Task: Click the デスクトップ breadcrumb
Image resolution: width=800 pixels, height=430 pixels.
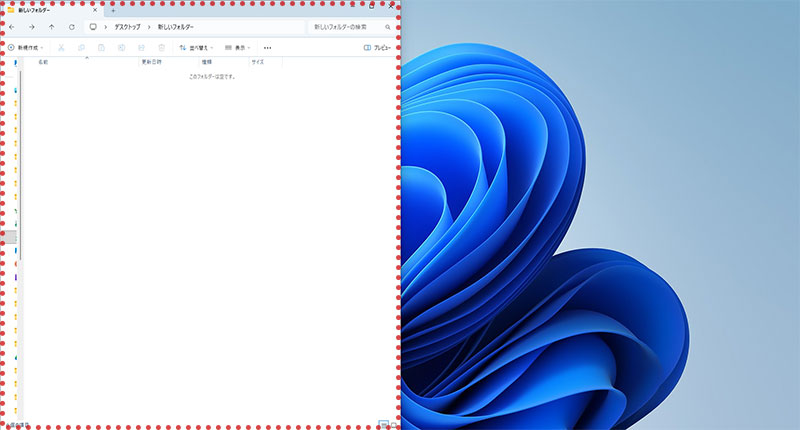Action: [x=127, y=27]
